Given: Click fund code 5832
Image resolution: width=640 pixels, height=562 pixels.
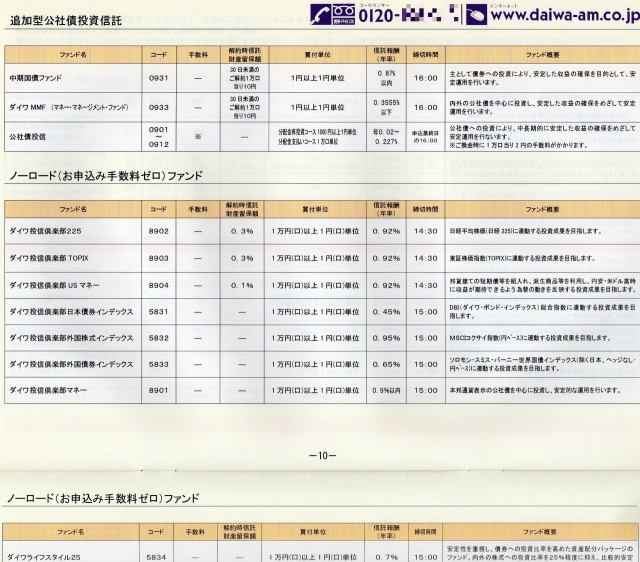Looking at the screenshot, I should click(x=159, y=338).
